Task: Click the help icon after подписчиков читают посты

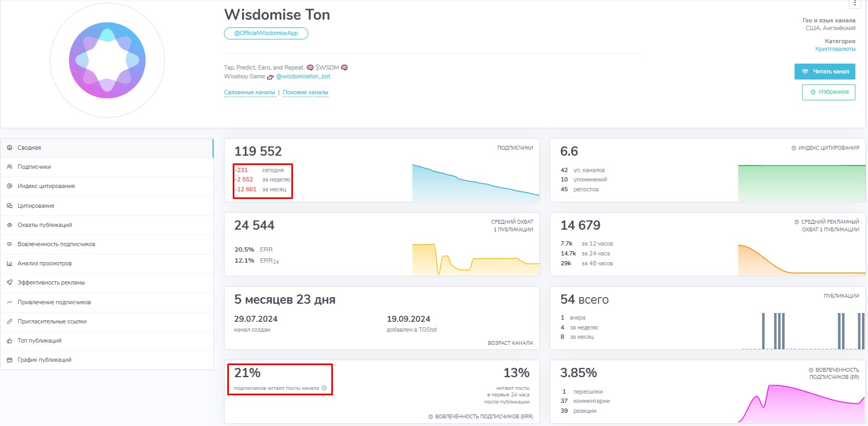Action: point(324,388)
